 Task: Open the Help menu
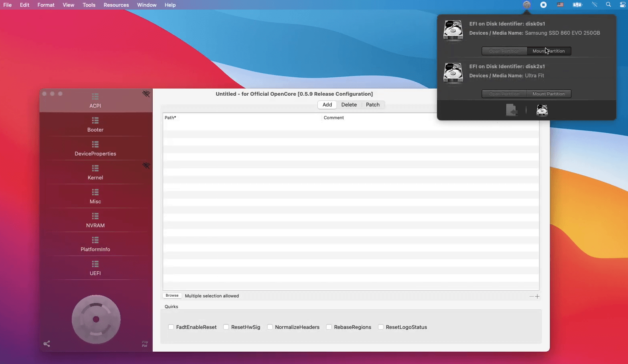click(x=170, y=5)
